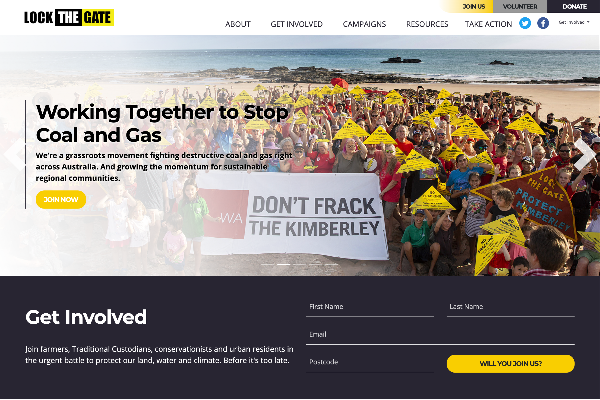Click the yellow Join Now button

(61, 199)
